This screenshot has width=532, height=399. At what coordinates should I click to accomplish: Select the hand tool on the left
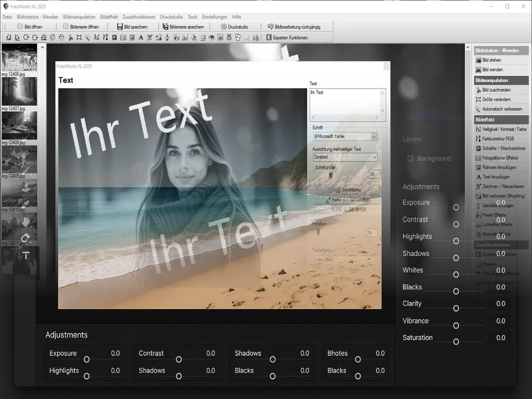click(26, 222)
